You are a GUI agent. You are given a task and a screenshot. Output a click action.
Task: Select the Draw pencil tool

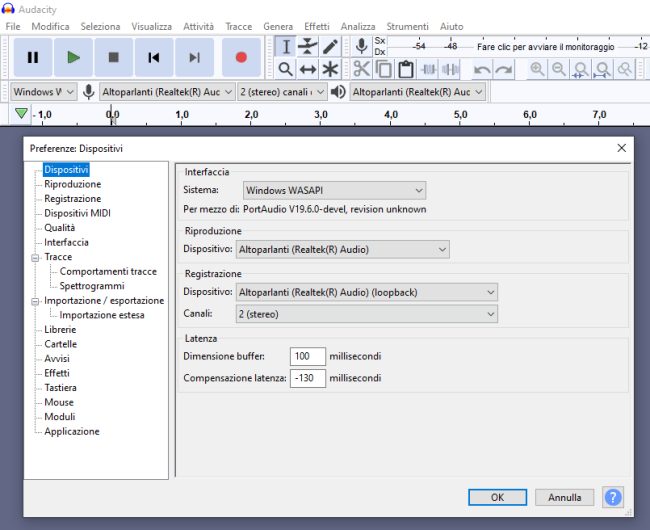tap(330, 47)
